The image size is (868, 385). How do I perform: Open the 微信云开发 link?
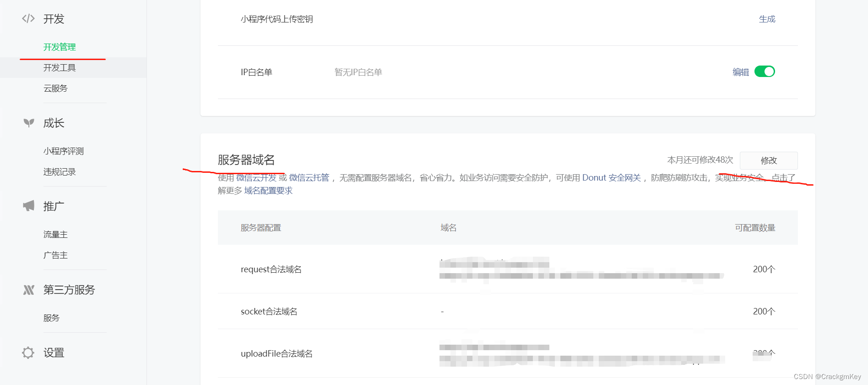click(256, 178)
